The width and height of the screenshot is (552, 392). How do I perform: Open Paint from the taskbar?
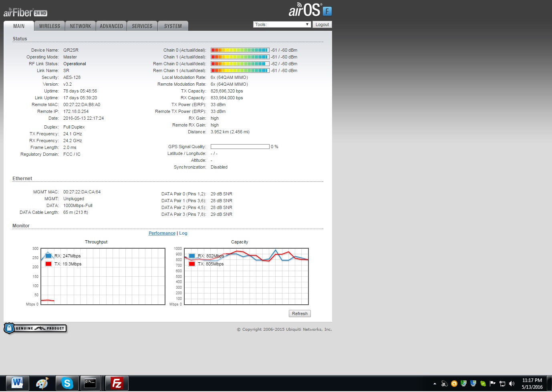42,383
